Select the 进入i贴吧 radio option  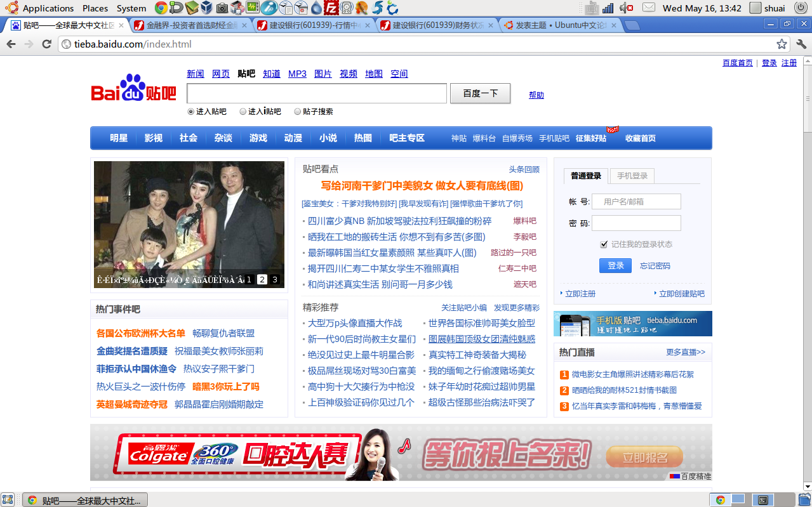click(243, 112)
